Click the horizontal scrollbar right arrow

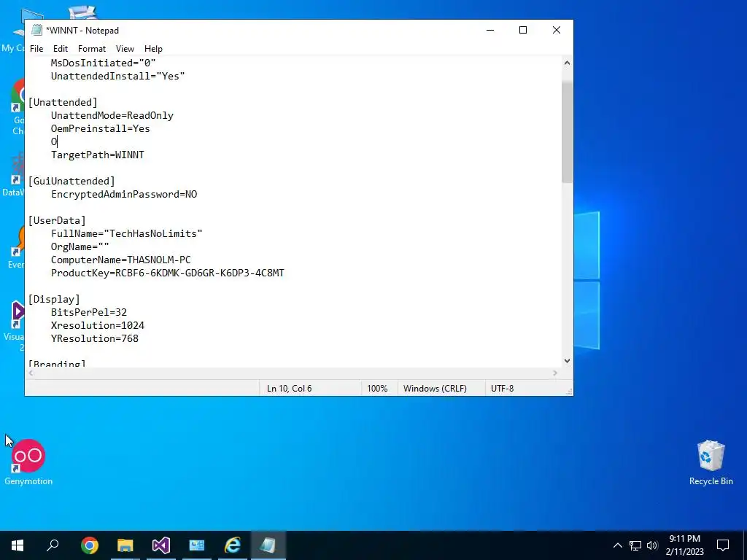click(x=555, y=373)
